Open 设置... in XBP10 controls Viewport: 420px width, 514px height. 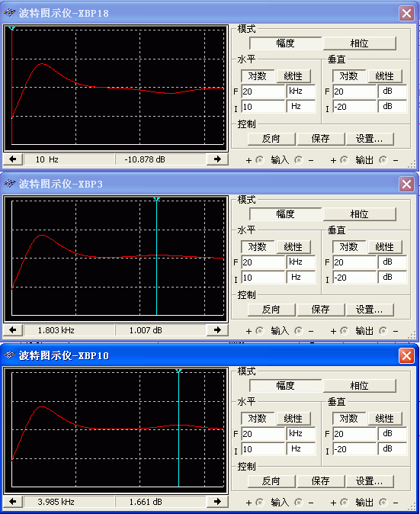(x=370, y=481)
